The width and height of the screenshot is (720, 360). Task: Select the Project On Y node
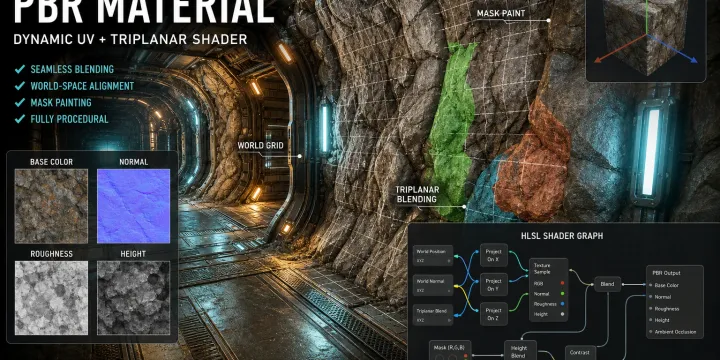coord(494,285)
